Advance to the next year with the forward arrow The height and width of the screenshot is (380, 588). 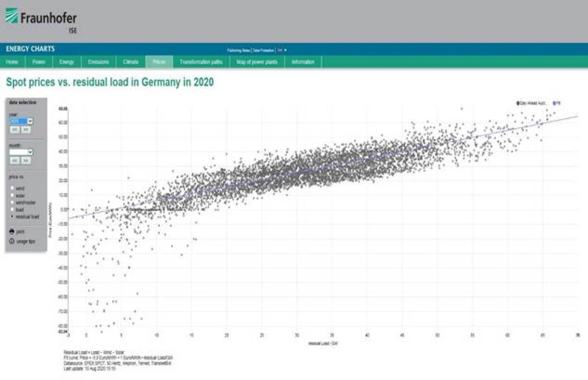(x=26, y=130)
